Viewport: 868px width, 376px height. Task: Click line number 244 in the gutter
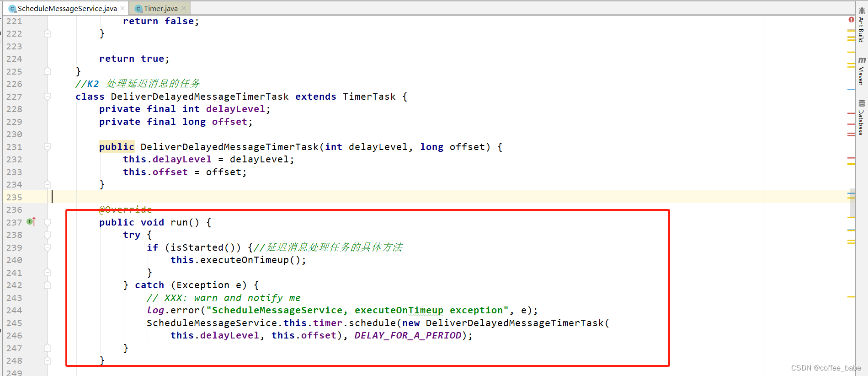14,310
